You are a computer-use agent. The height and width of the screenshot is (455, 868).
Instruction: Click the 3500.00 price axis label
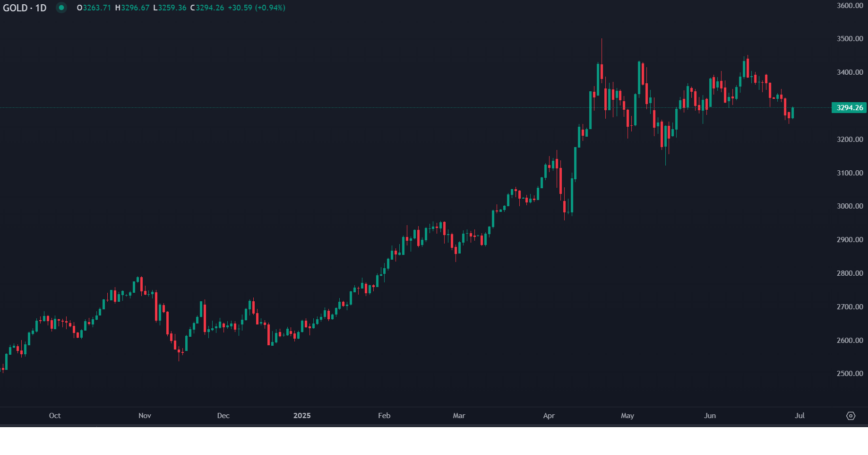(x=850, y=39)
